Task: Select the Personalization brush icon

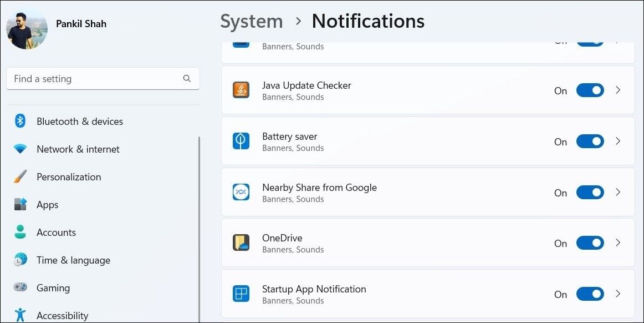Action: click(21, 176)
